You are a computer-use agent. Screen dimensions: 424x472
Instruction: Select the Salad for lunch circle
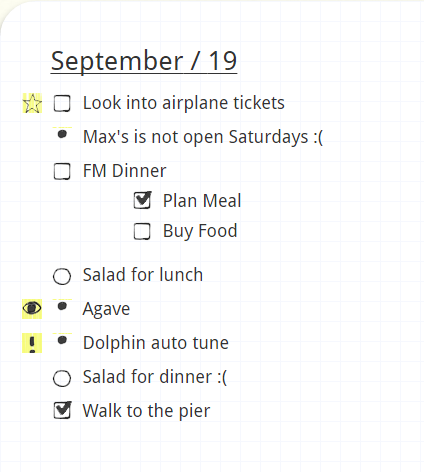pos(62,276)
